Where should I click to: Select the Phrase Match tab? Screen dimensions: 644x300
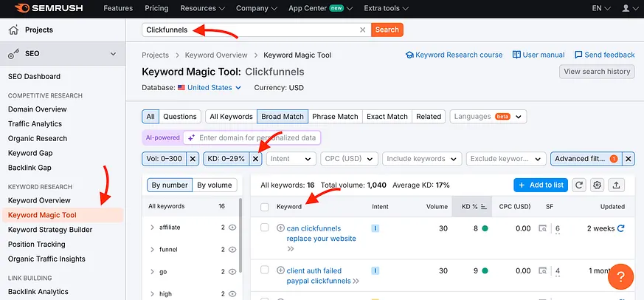click(335, 117)
